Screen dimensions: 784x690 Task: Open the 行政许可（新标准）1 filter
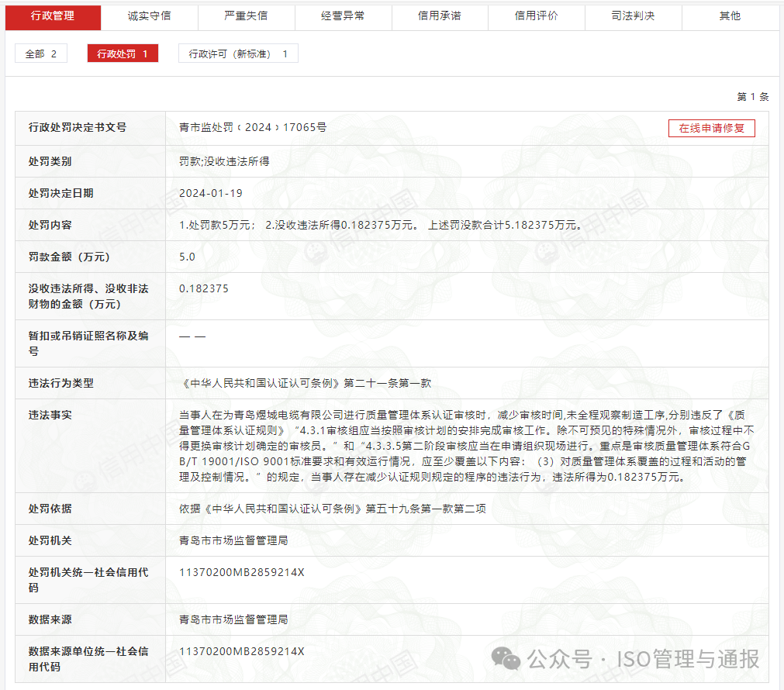238,53
